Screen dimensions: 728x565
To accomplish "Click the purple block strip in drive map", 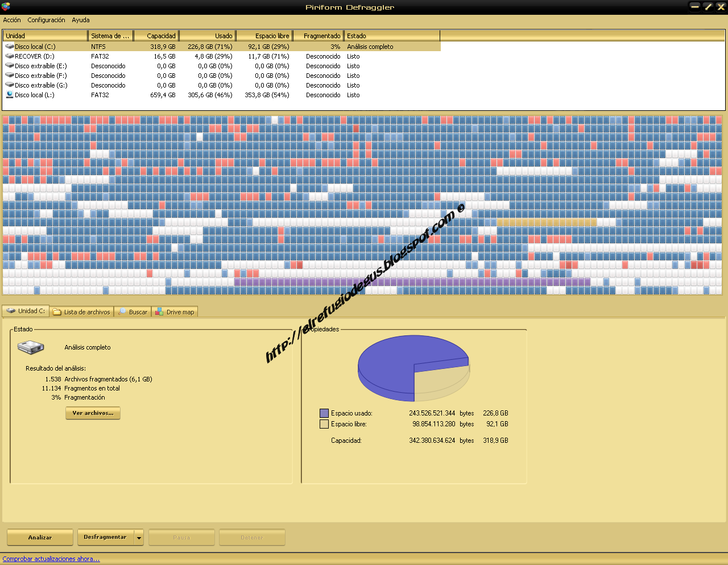I will [412, 282].
